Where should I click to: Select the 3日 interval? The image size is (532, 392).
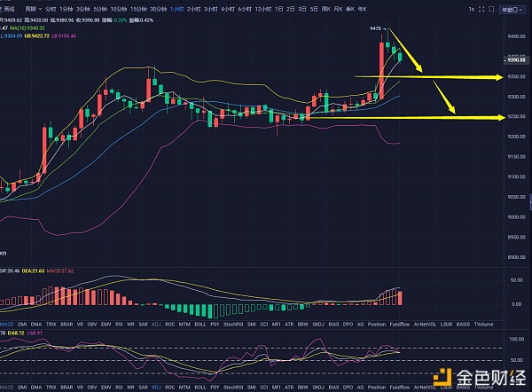tap(302, 9)
